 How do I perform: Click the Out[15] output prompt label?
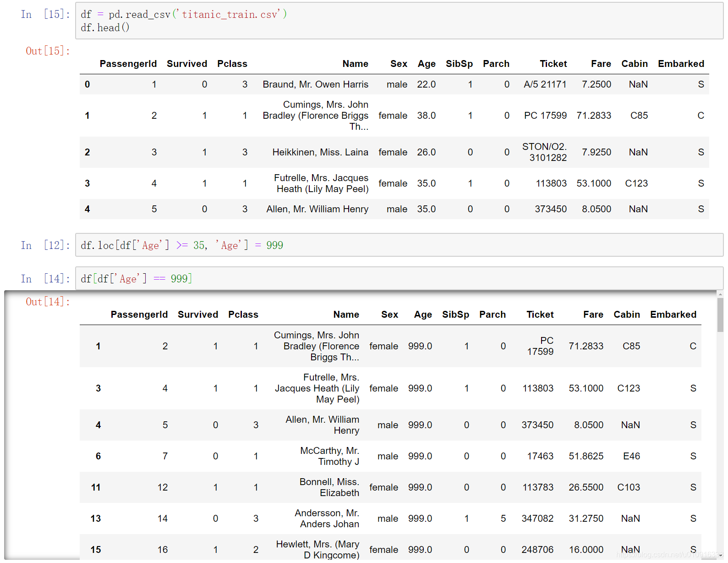(48, 51)
